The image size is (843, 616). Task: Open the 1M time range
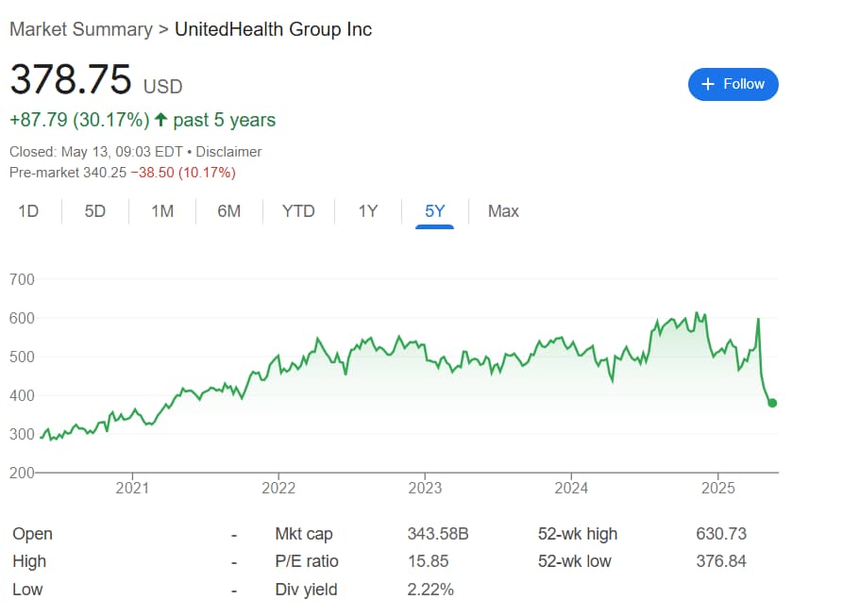click(161, 211)
